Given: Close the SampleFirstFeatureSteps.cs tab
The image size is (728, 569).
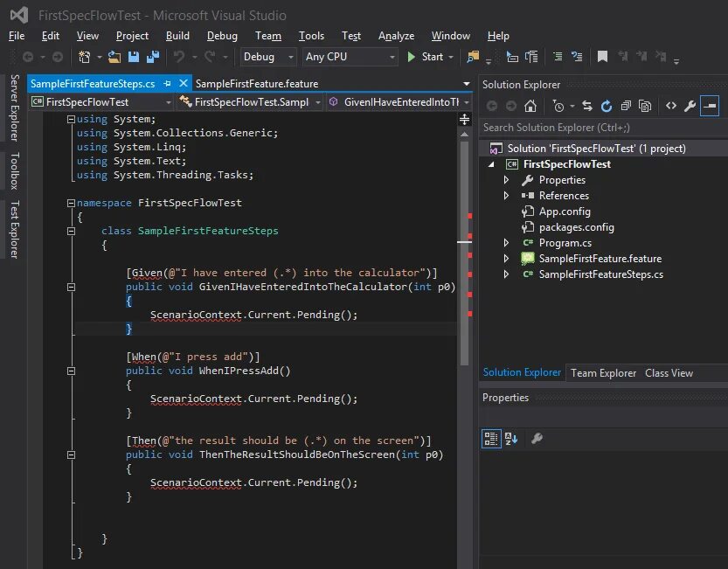Looking at the screenshot, I should pyautogui.click(x=184, y=83).
